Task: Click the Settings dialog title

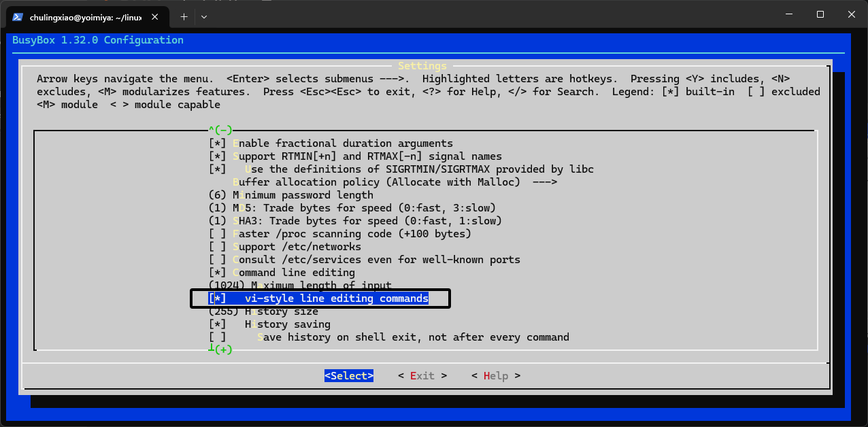Action: pos(422,66)
